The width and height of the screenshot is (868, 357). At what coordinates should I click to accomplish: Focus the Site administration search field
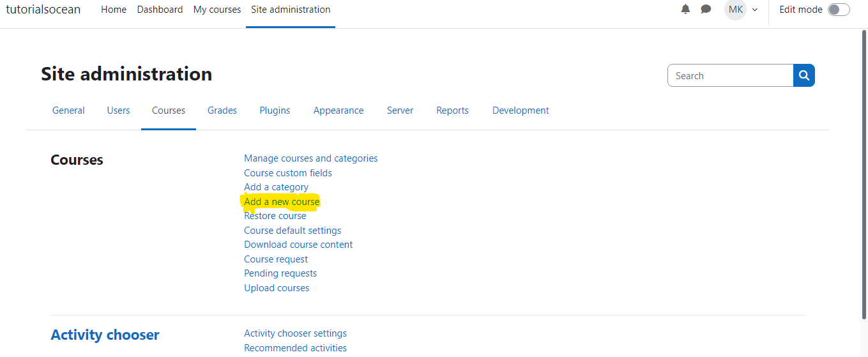tap(731, 75)
